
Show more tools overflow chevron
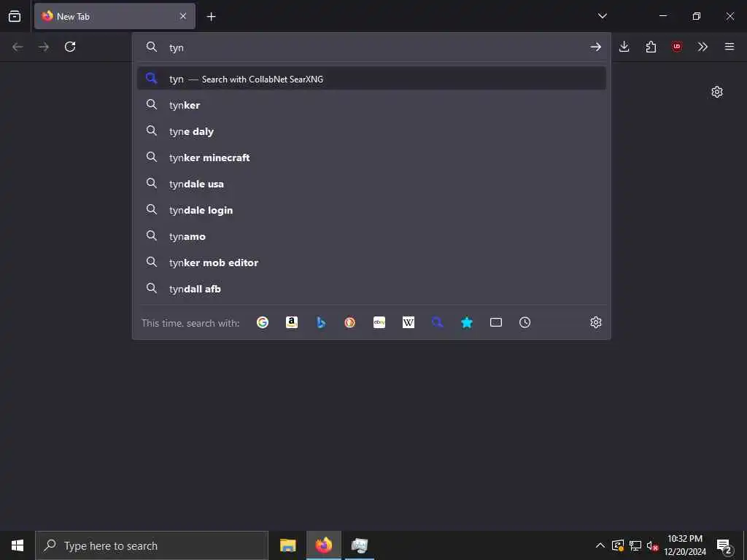[x=703, y=47]
